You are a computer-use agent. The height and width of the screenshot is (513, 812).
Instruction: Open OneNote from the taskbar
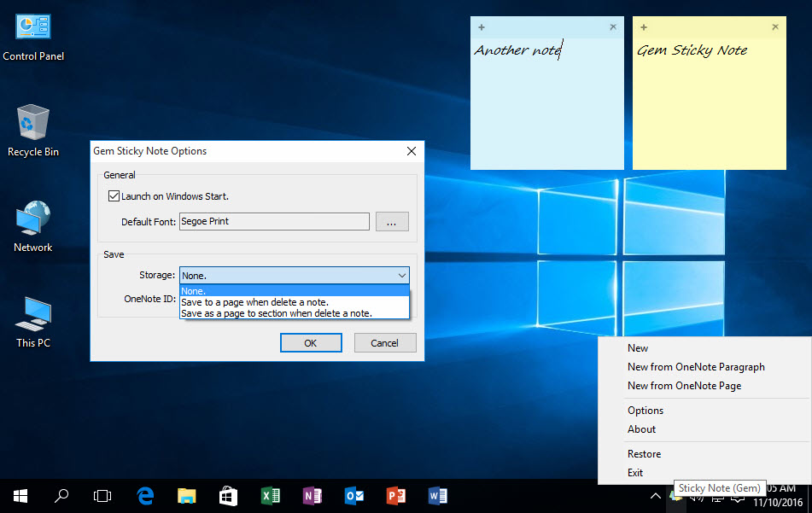coord(312,495)
